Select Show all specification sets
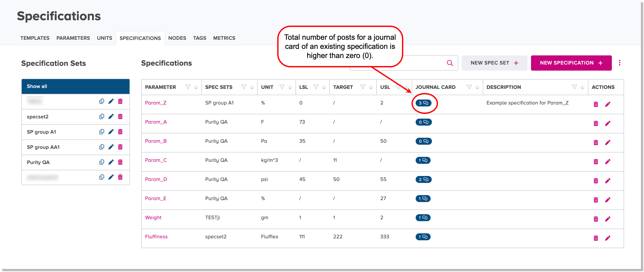Image resolution: width=644 pixels, height=272 pixels. (75, 86)
